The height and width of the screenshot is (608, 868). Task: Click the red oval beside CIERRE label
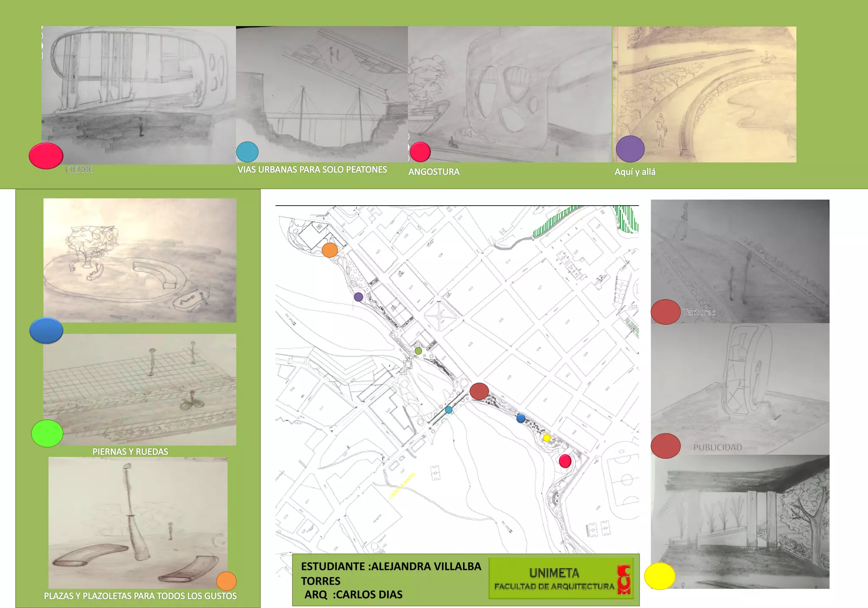coord(46,156)
